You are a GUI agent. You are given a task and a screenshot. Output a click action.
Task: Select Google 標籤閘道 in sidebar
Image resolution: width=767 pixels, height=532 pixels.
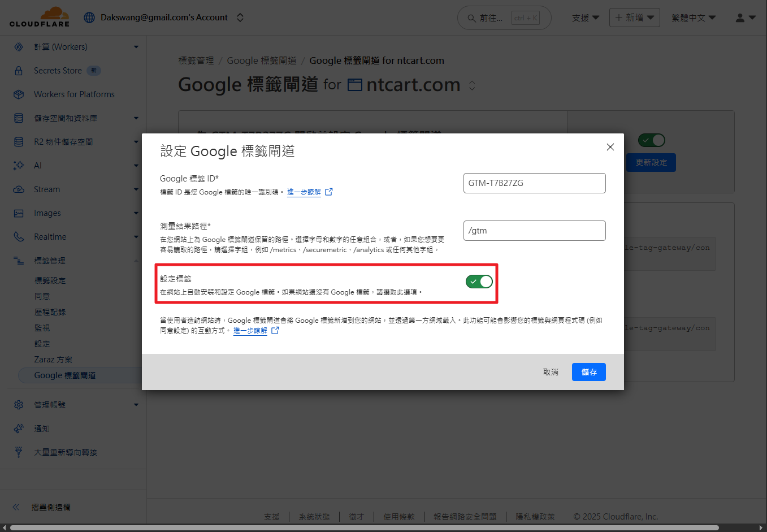tap(80, 375)
